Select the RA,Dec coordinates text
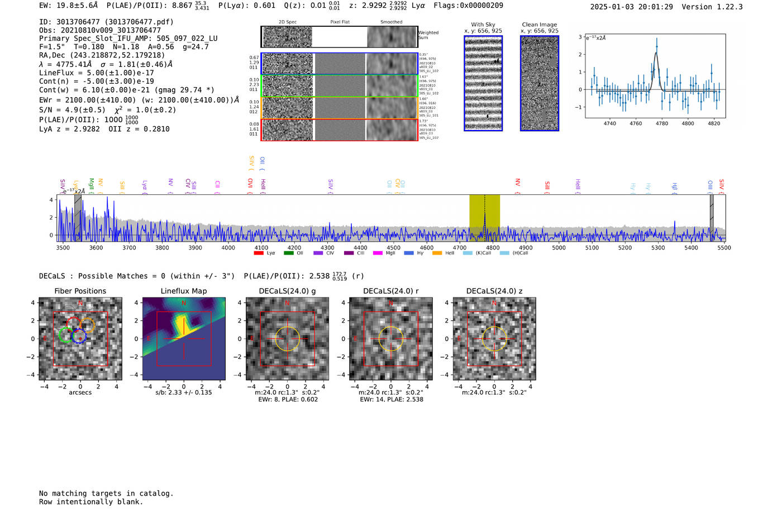 click(x=102, y=55)
